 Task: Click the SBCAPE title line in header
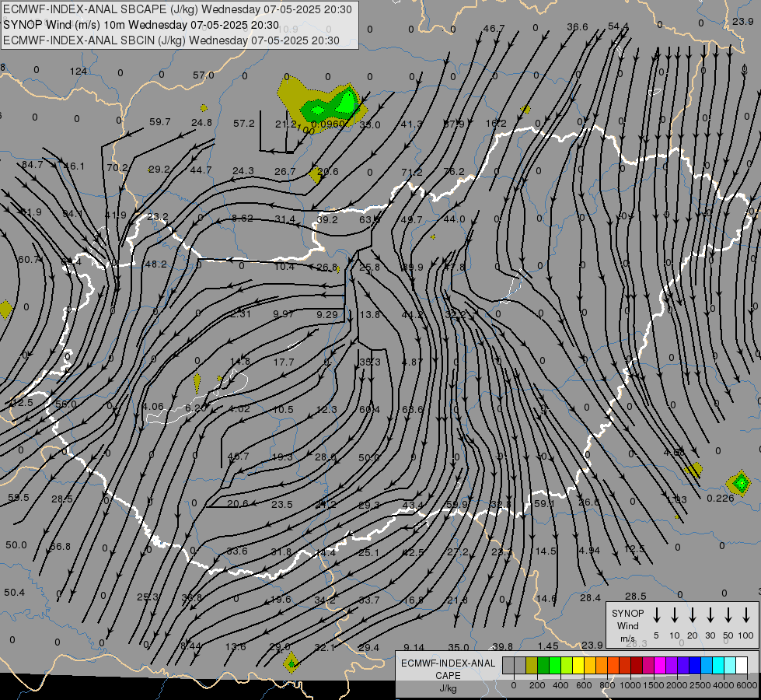(x=177, y=9)
